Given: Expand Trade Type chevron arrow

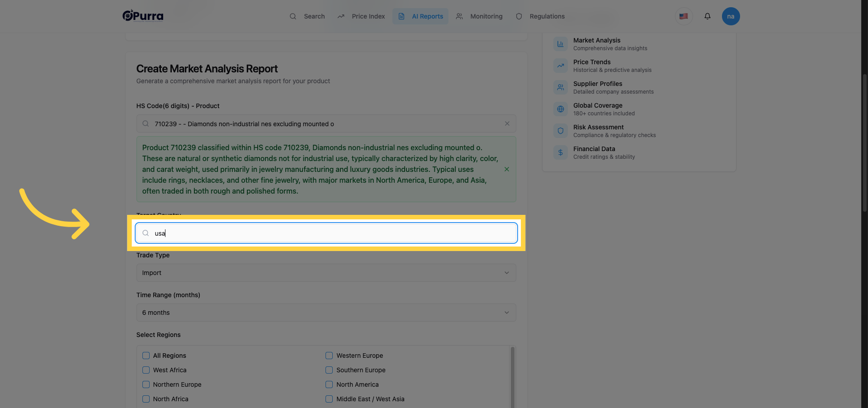Looking at the screenshot, I should (506, 273).
